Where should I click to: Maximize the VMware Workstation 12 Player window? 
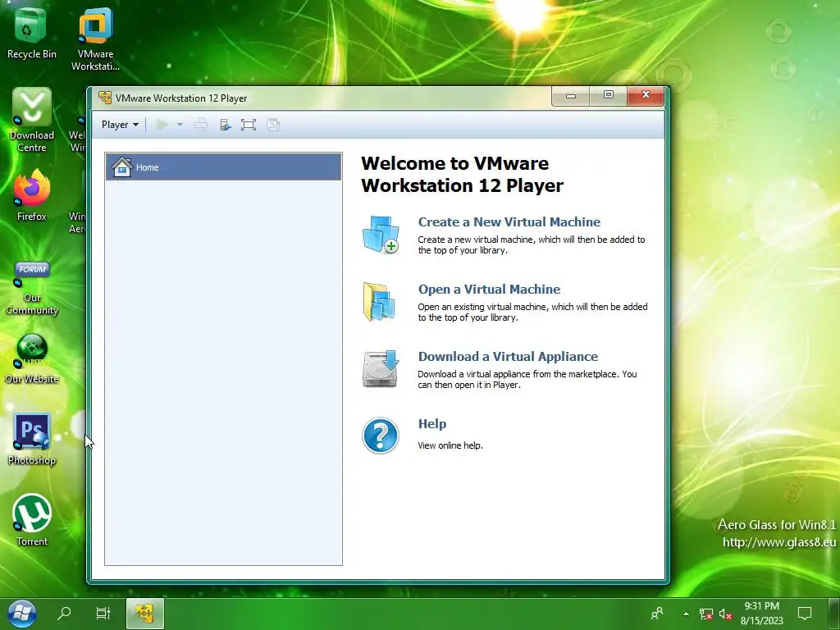pos(608,96)
